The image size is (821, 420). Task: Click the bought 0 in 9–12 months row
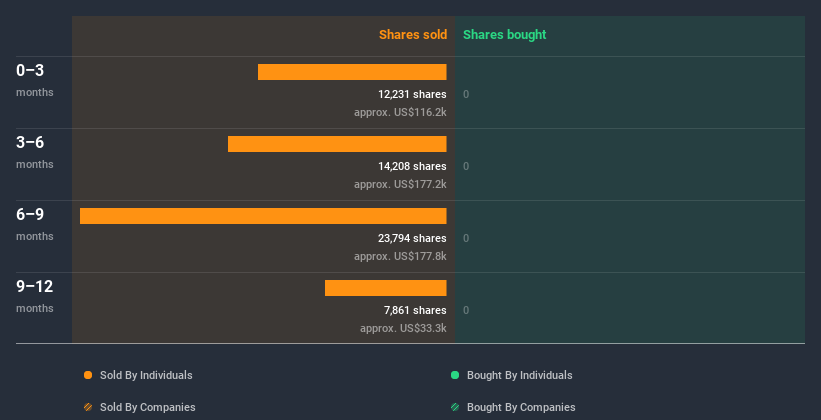click(x=466, y=311)
